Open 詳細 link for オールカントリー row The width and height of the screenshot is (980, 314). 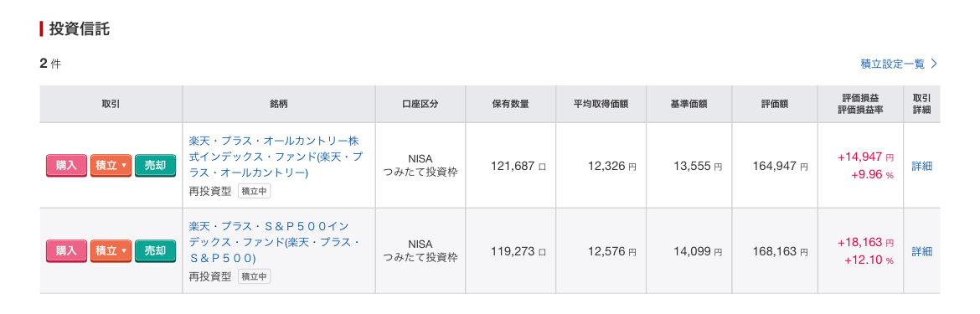click(922, 166)
